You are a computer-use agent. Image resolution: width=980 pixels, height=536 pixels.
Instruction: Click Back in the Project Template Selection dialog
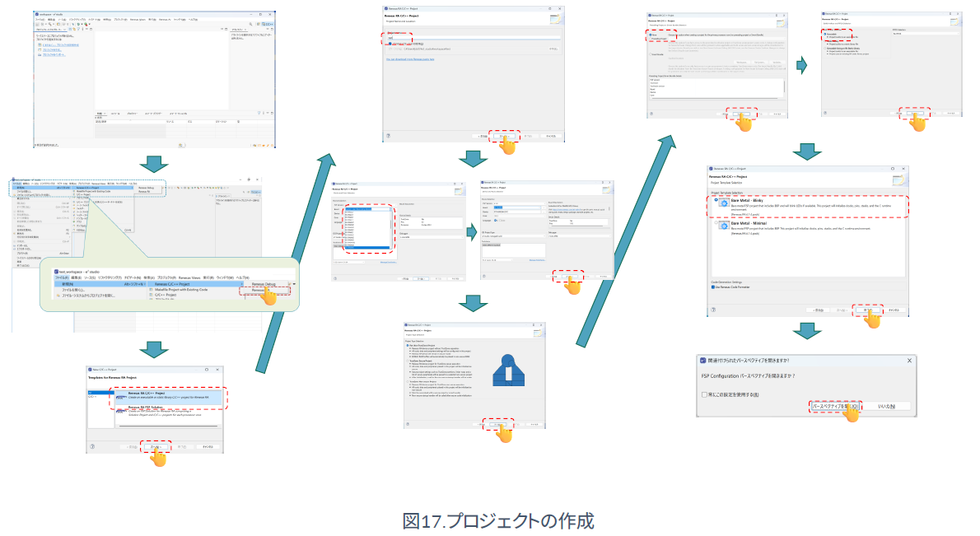[x=819, y=310]
